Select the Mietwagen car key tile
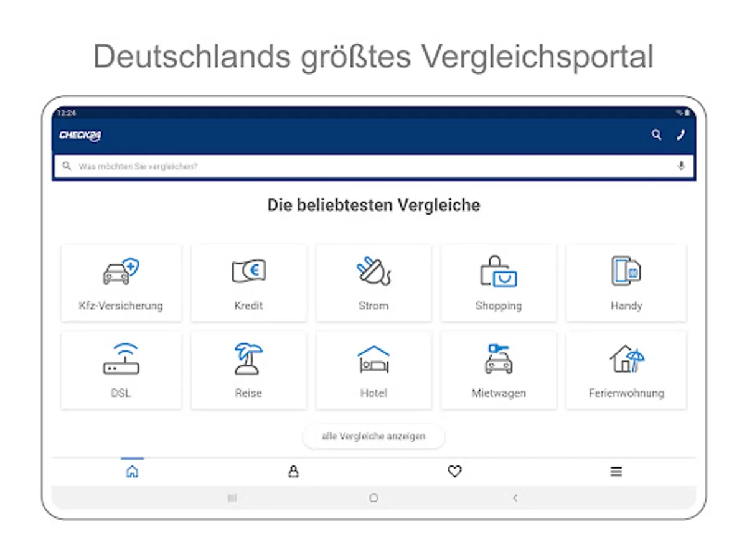Viewport: 747px width, 560px height. click(x=499, y=370)
